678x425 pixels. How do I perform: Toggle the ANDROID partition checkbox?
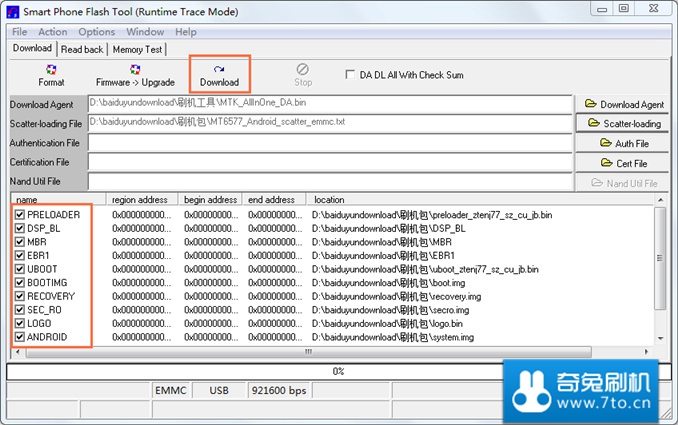pos(19,337)
